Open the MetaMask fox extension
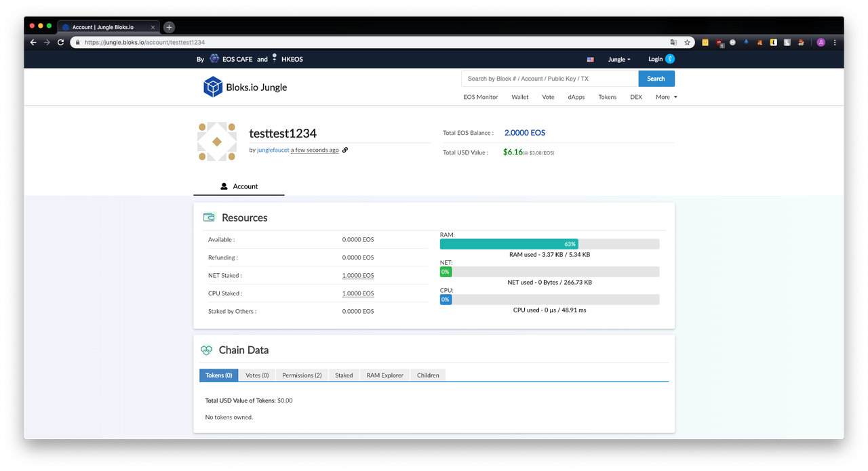This screenshot has width=868, height=471. tap(759, 42)
